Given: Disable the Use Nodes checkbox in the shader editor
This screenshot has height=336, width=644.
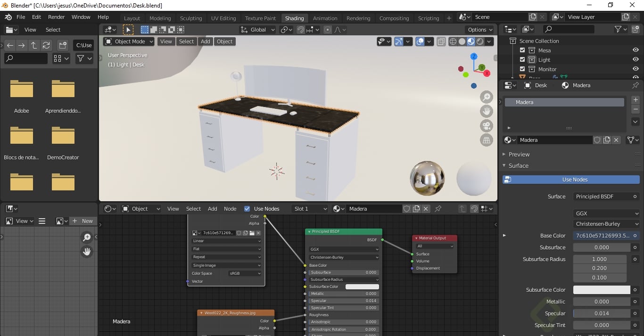Looking at the screenshot, I should point(247,208).
